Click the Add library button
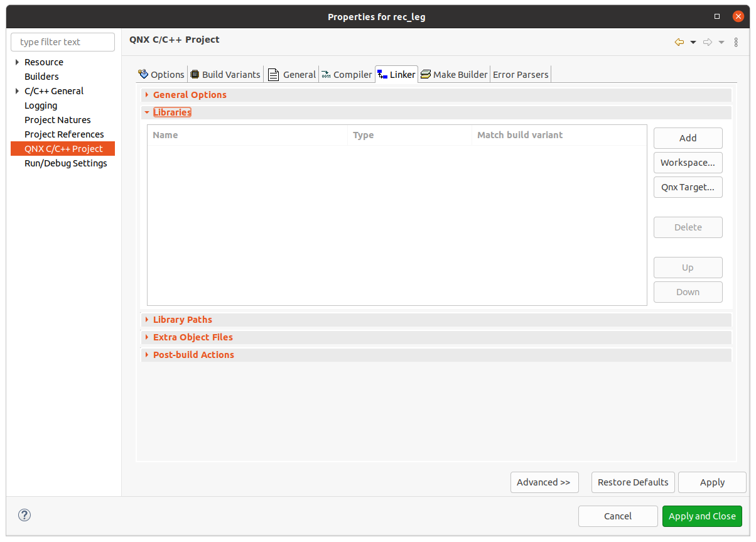This screenshot has height=542, width=756. click(x=688, y=138)
